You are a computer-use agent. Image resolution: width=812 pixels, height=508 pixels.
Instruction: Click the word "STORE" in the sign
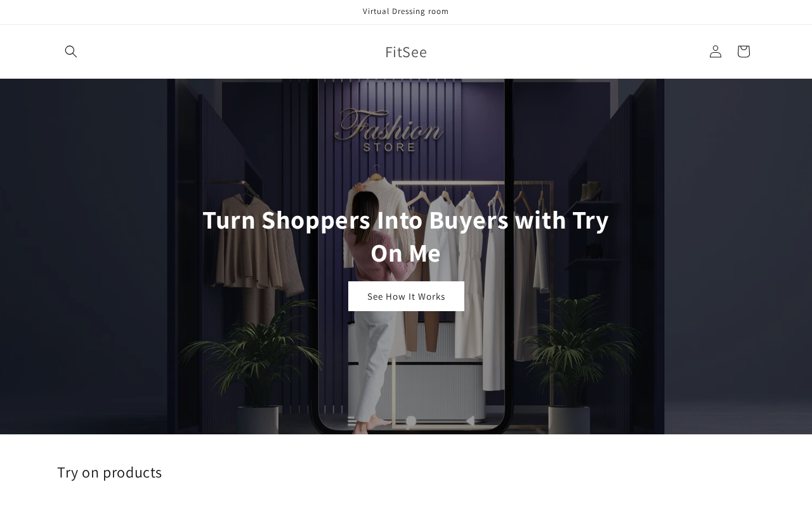389,147
